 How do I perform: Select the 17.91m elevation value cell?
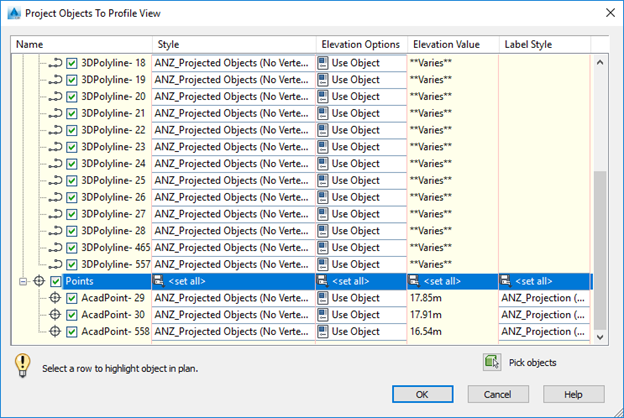click(x=452, y=315)
